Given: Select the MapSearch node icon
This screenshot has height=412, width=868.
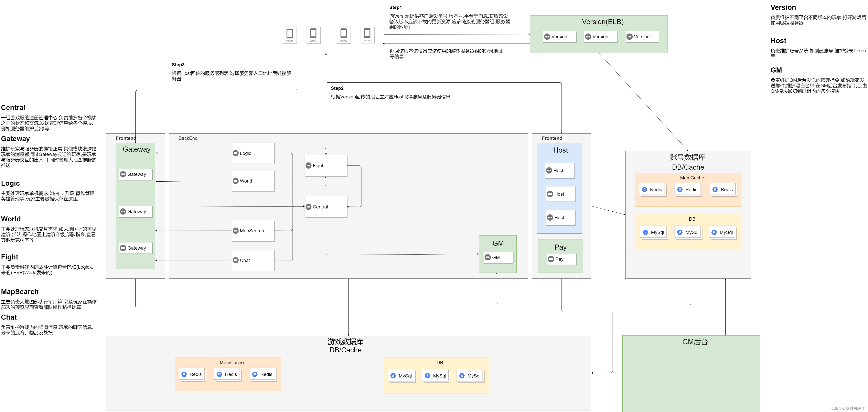Looking at the screenshot, I should pyautogui.click(x=236, y=231).
